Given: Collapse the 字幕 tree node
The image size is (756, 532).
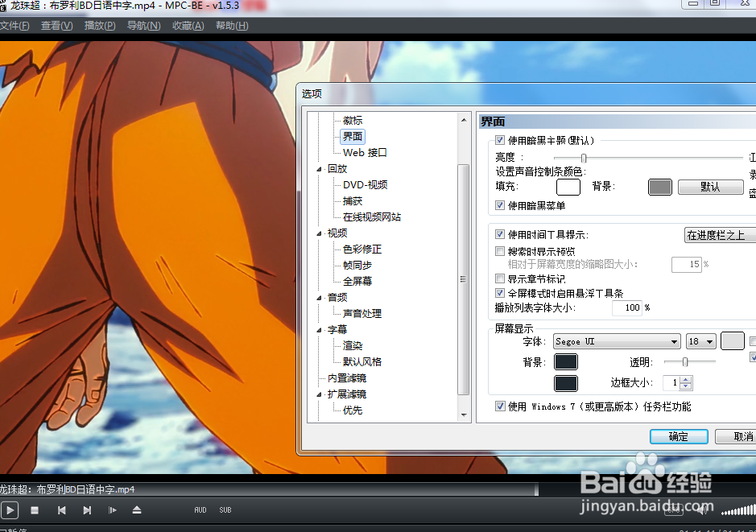Looking at the screenshot, I should point(319,330).
